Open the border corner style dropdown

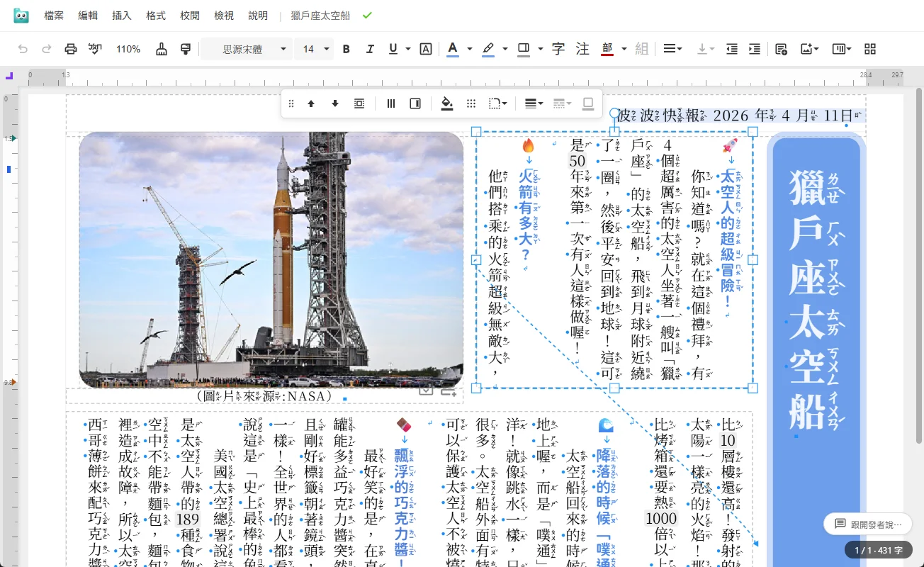pyautogui.click(x=498, y=103)
